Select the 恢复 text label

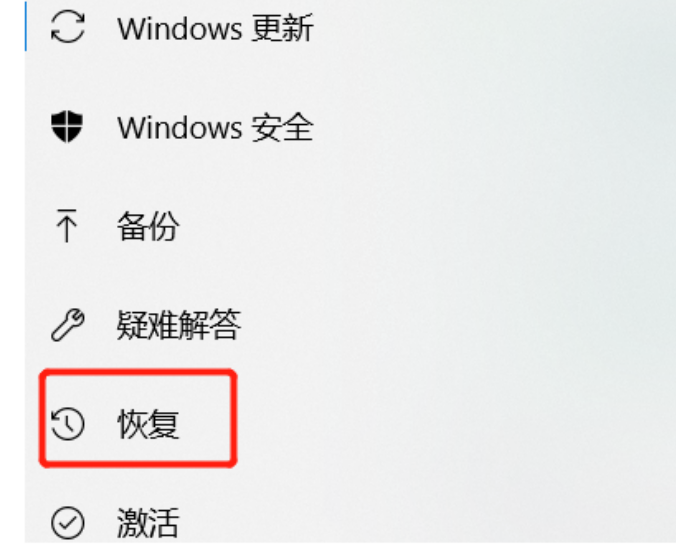coord(148,424)
